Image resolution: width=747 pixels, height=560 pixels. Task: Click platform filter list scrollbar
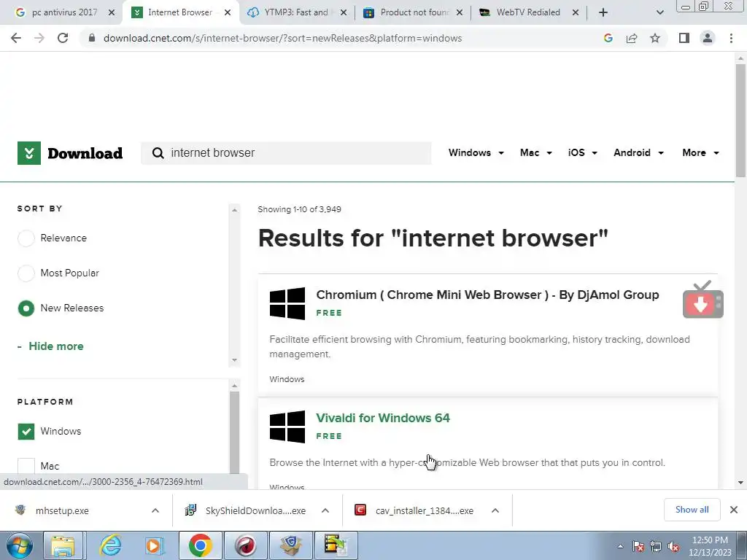(234, 432)
